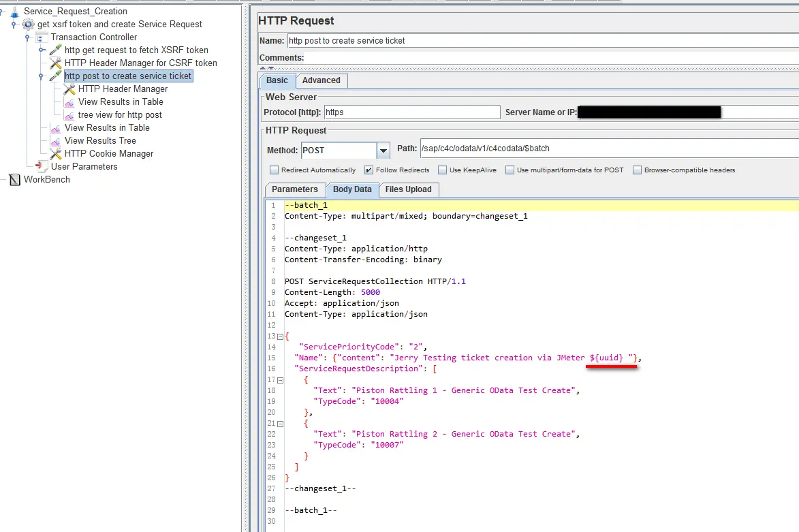
Task: Click the --batch_1 first line in editor
Action: pyautogui.click(x=306, y=205)
